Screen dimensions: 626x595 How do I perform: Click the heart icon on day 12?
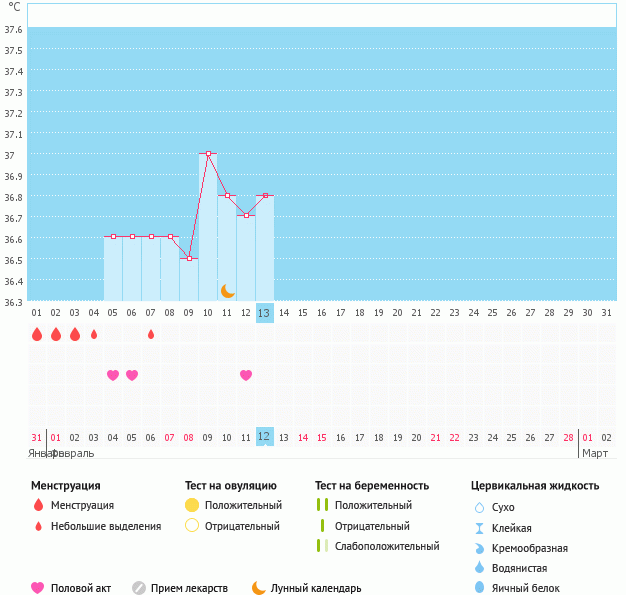tap(246, 375)
